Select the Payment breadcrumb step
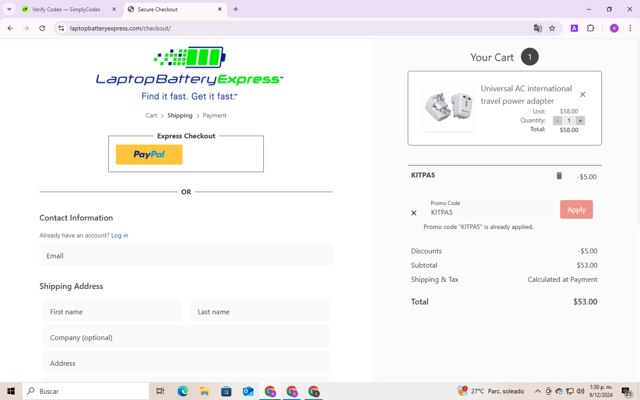The height and width of the screenshot is (400, 640). coord(214,116)
